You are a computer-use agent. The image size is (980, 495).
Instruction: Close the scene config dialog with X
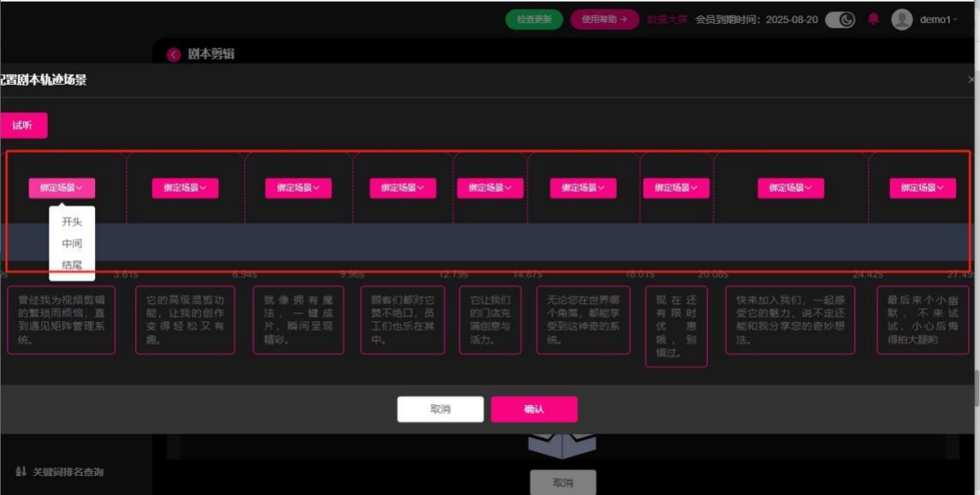point(971,80)
